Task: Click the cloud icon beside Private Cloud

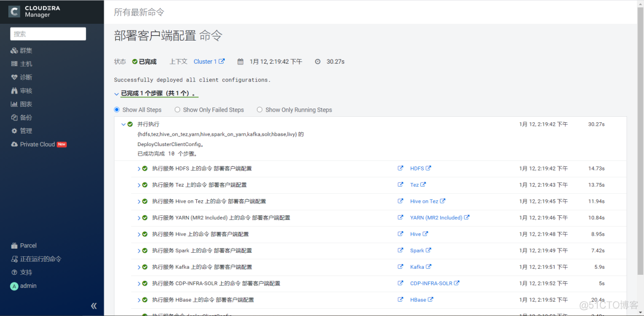Action: coord(14,144)
